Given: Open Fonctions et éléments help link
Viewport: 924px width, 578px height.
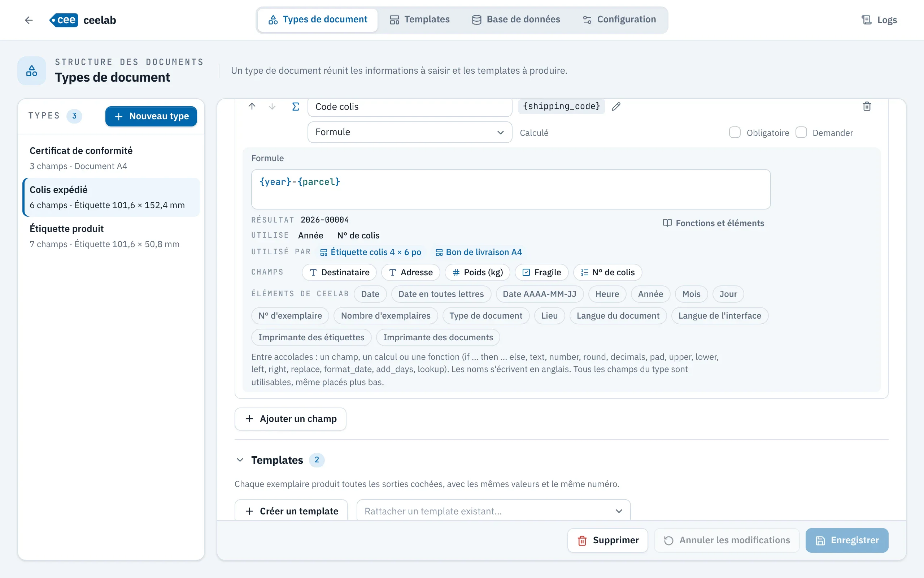Looking at the screenshot, I should tap(713, 223).
